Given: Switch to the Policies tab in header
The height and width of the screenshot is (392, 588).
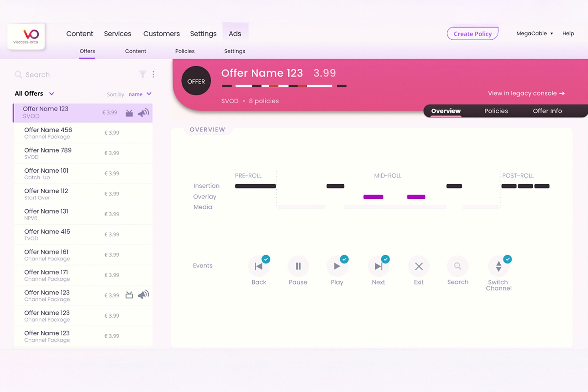Looking at the screenshot, I should click(496, 111).
